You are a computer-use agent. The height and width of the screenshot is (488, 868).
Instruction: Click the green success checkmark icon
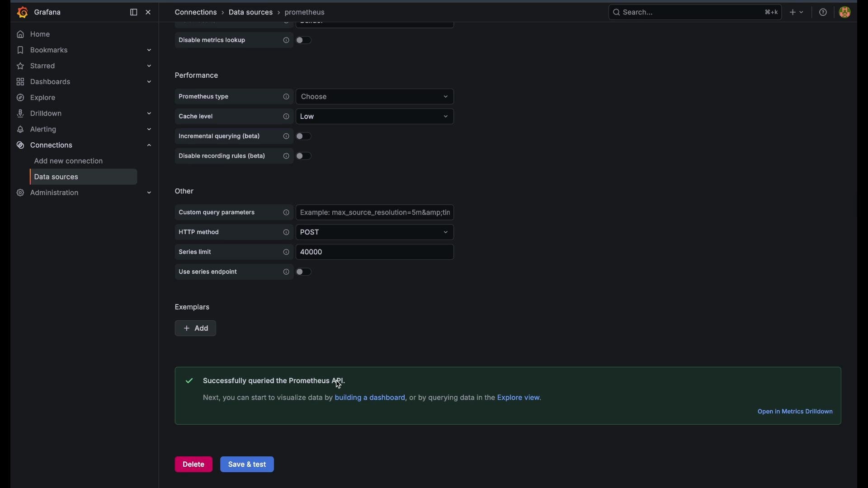coord(189,382)
